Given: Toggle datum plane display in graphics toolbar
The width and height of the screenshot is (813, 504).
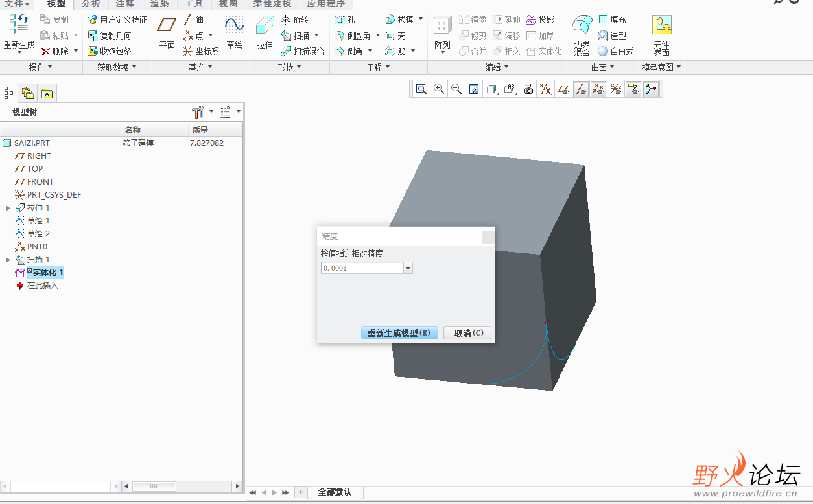Looking at the screenshot, I should coord(563,89).
